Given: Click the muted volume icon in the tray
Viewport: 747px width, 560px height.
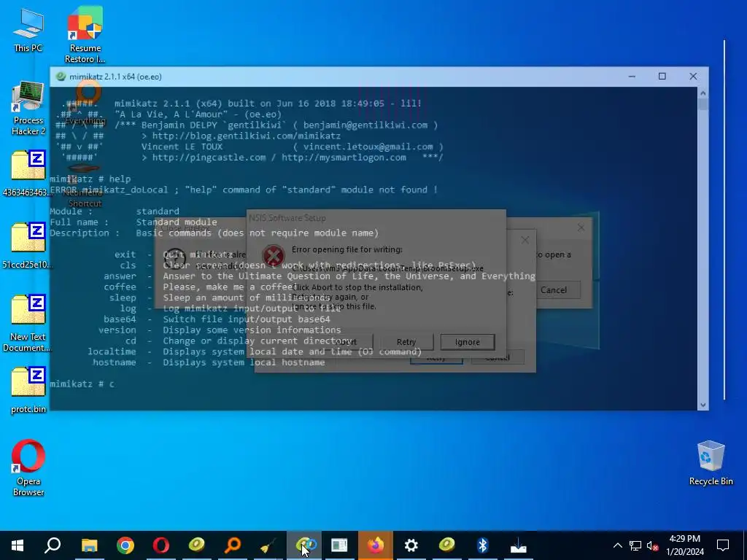Looking at the screenshot, I should click(x=652, y=545).
